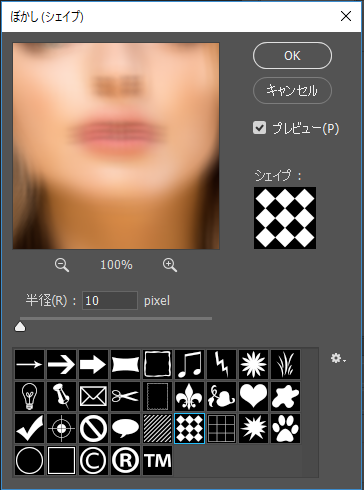Select the bold block arrow shape
Image resolution: width=364 pixels, height=490 pixels.
click(93, 364)
